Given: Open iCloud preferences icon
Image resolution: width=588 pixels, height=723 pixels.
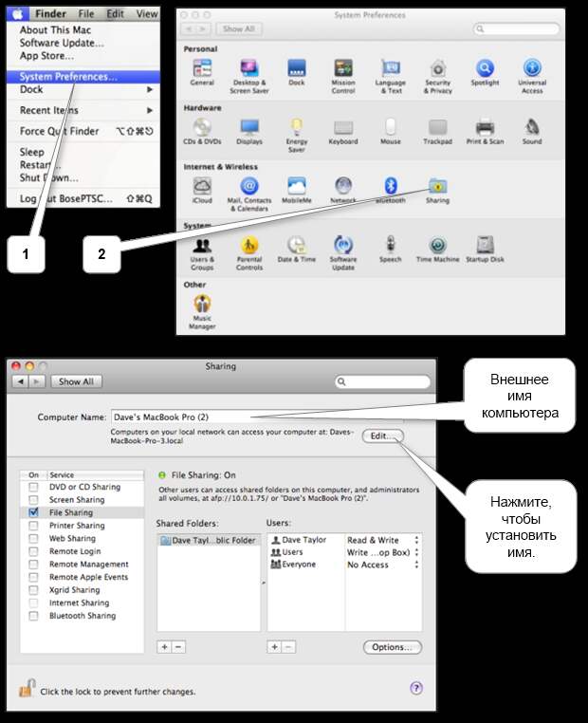Looking at the screenshot, I should pyautogui.click(x=202, y=186).
